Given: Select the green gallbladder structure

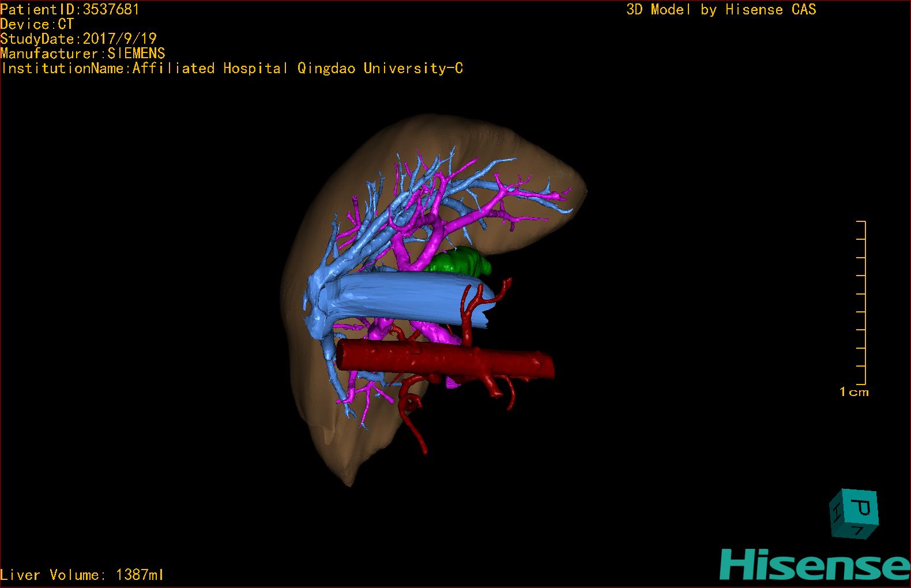Looking at the screenshot, I should coord(460,261).
